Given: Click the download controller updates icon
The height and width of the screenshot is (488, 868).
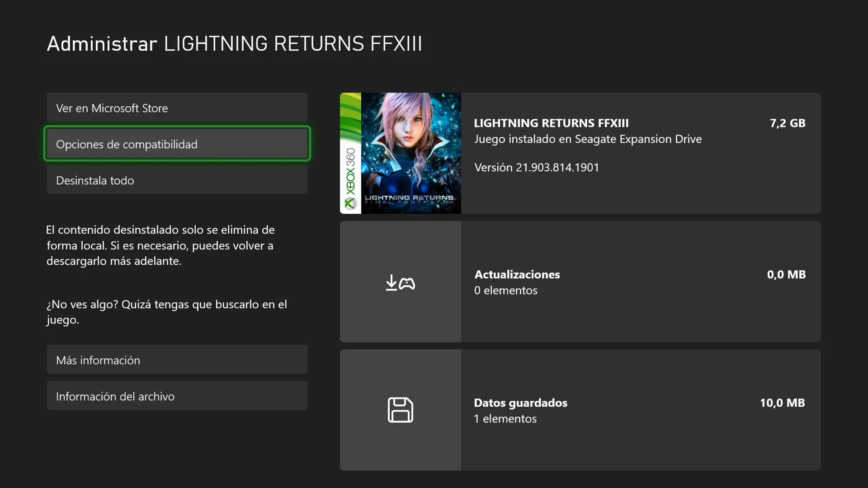Looking at the screenshot, I should tap(401, 283).
